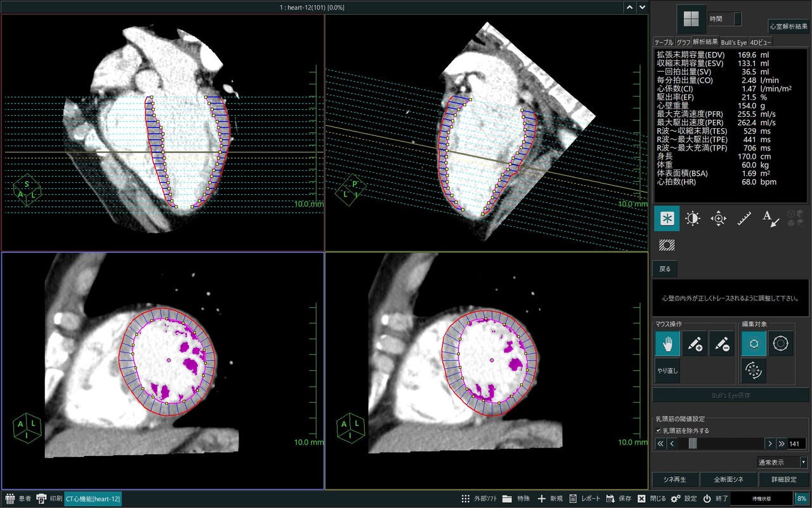
Task: Select the pencil add-point tool
Action: pyautogui.click(x=695, y=344)
